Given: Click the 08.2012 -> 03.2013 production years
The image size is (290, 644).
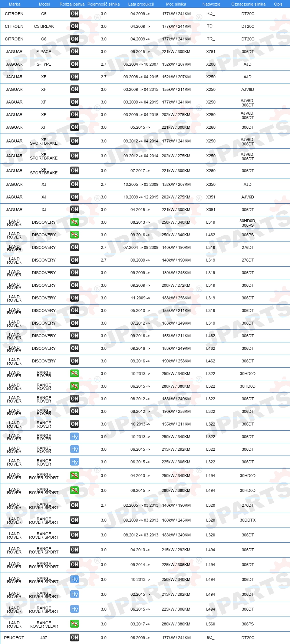Looking at the screenshot, I should click(141, 535).
